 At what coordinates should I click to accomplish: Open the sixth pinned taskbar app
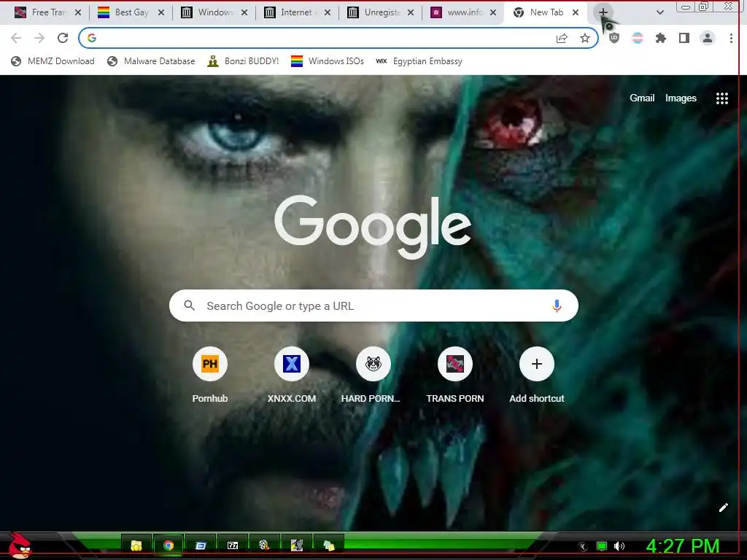pos(297,545)
